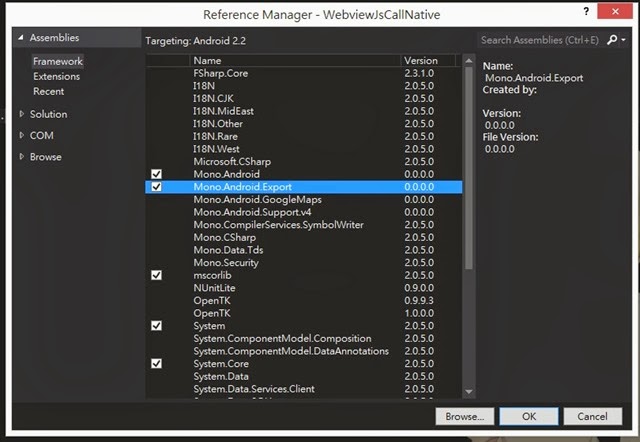Select the Mono.Android.Support.v4 row
Image resolution: width=640 pixels, height=442 pixels.
(304, 212)
